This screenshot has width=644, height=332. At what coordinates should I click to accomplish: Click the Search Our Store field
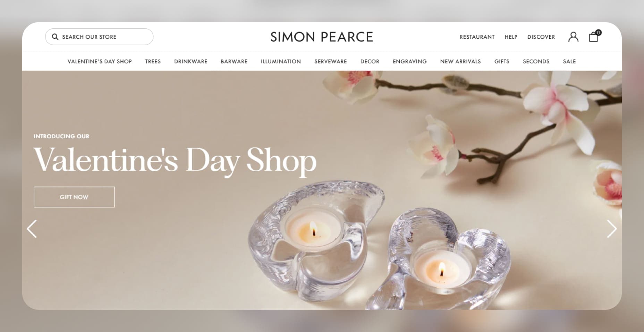point(99,37)
